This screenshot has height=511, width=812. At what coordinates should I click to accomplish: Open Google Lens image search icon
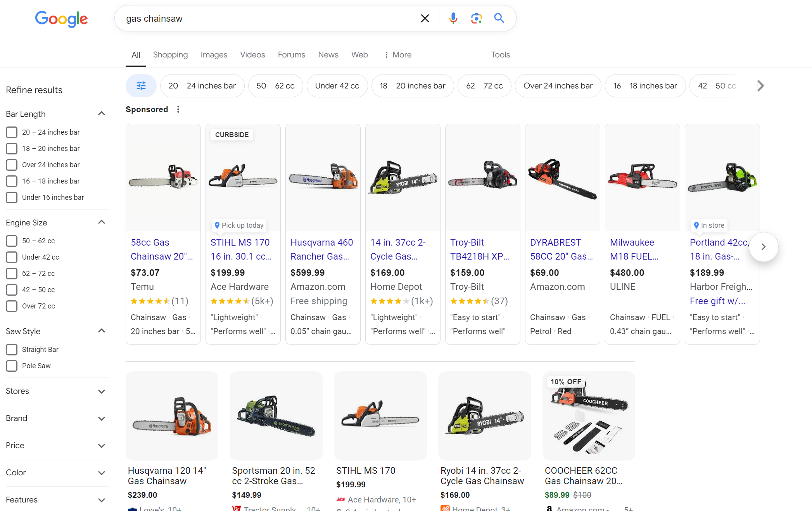[476, 18]
